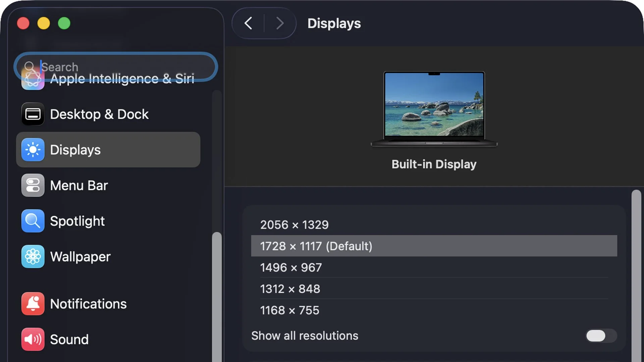Viewport: 644px width, 362px height.
Task: Open Spotlight settings from sidebar
Action: [108, 221]
